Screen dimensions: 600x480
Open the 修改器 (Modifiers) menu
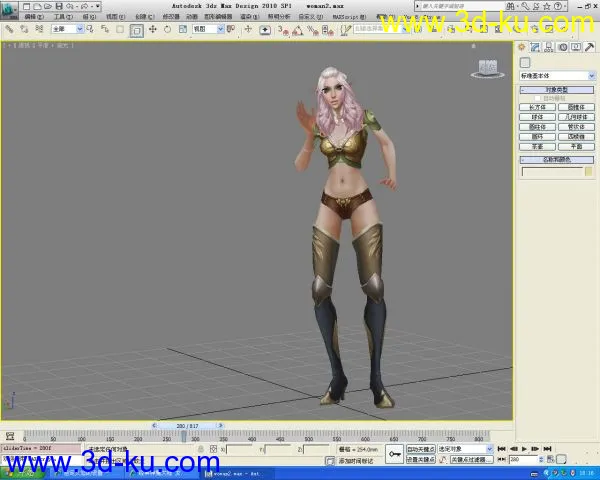pos(171,17)
